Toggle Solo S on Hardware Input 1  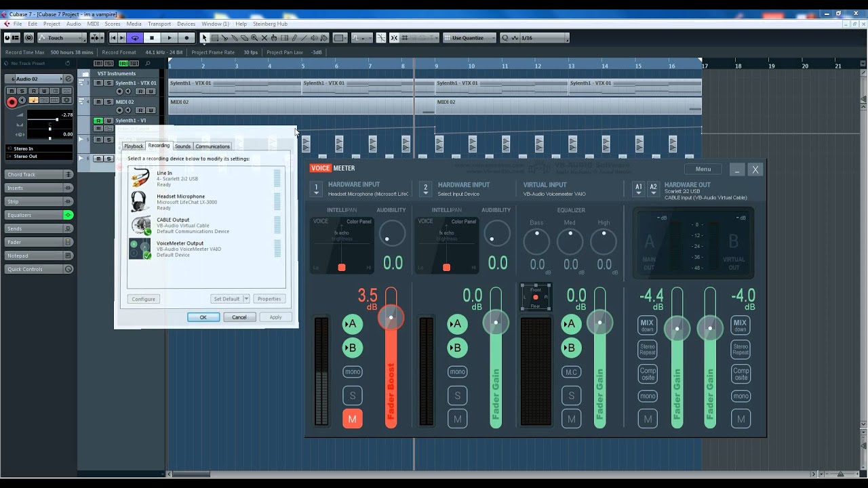coord(352,395)
